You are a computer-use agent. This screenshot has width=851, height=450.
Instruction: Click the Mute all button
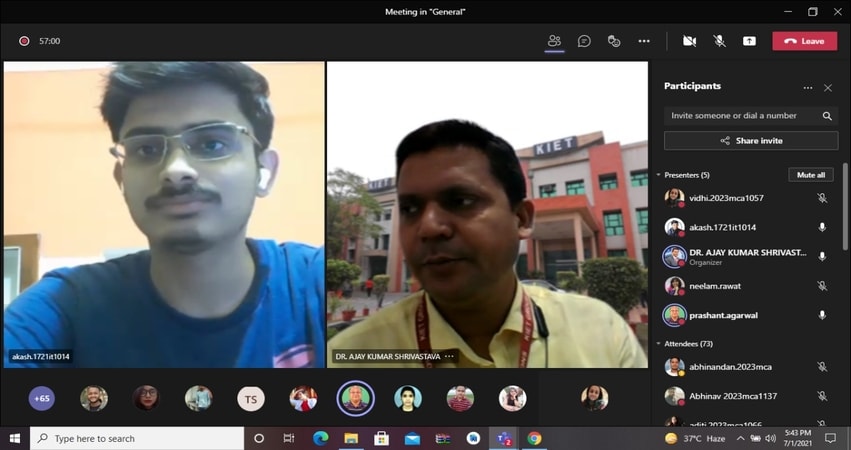tap(810, 175)
